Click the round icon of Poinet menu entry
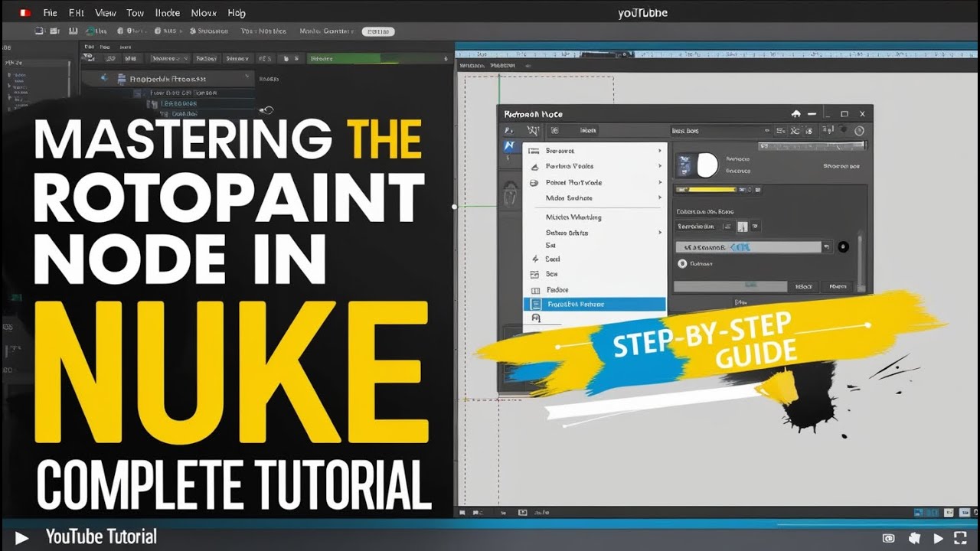 (x=534, y=183)
